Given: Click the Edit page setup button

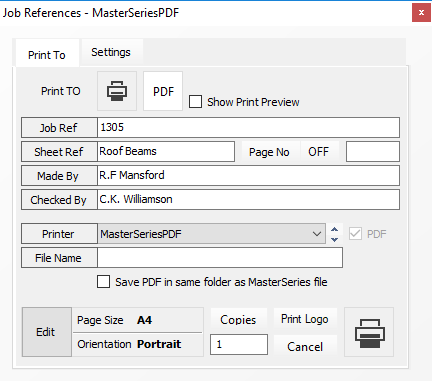Looking at the screenshot, I should tap(47, 332).
